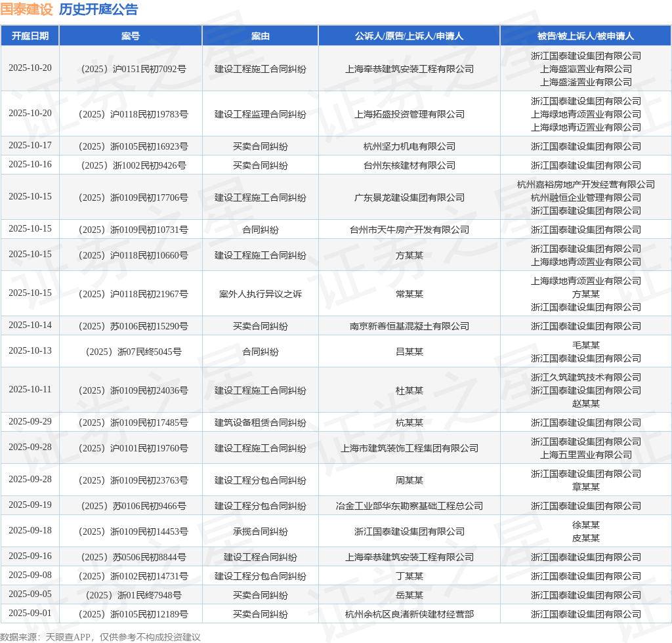The height and width of the screenshot is (643, 672).
Task: Click defendant 皮某某
Action: click(x=586, y=538)
